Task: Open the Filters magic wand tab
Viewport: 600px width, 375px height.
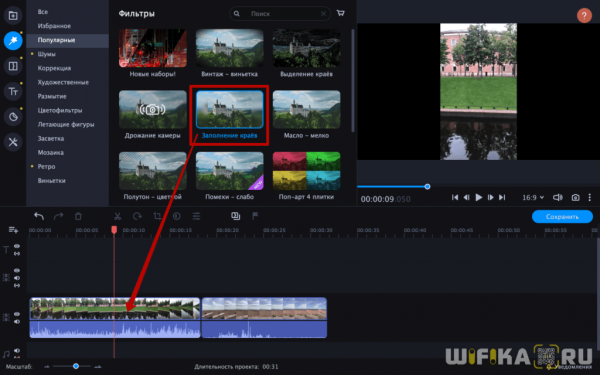Action: (x=13, y=41)
